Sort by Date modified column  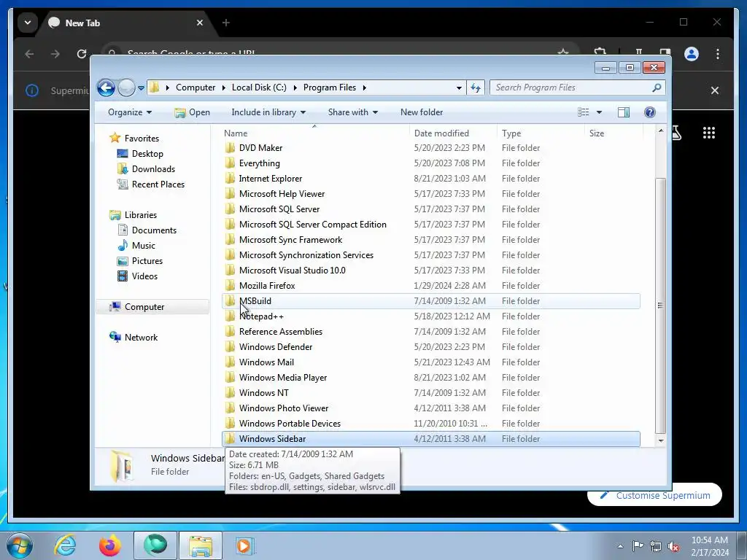(453, 133)
